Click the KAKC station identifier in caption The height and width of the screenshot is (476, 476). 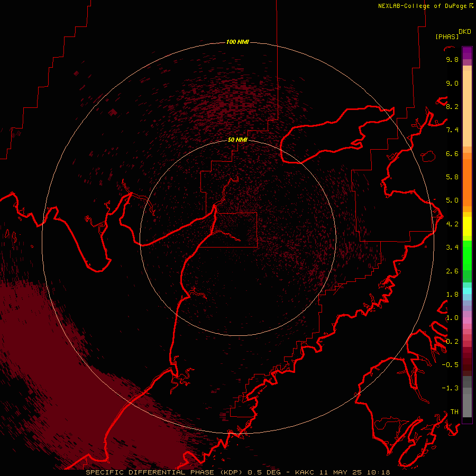pyautogui.click(x=305, y=472)
